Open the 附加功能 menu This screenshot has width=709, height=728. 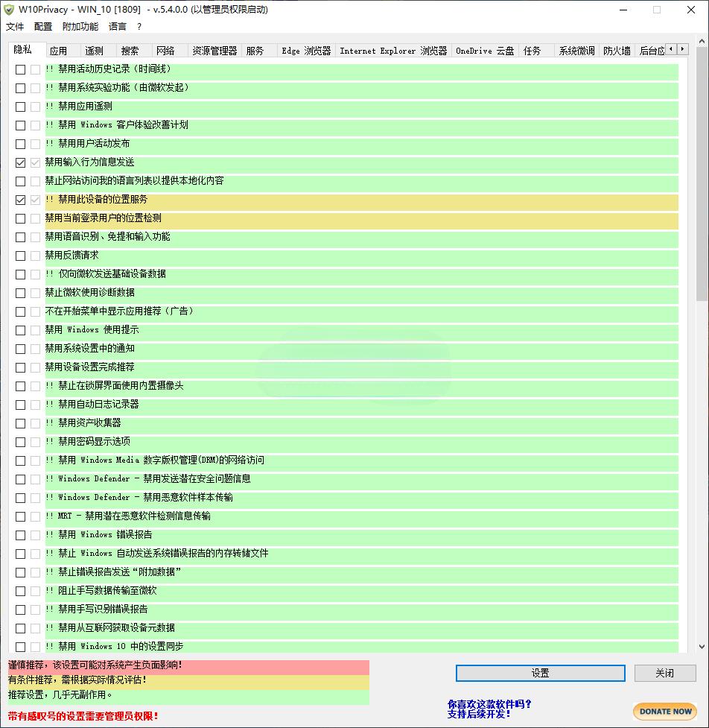(80, 27)
